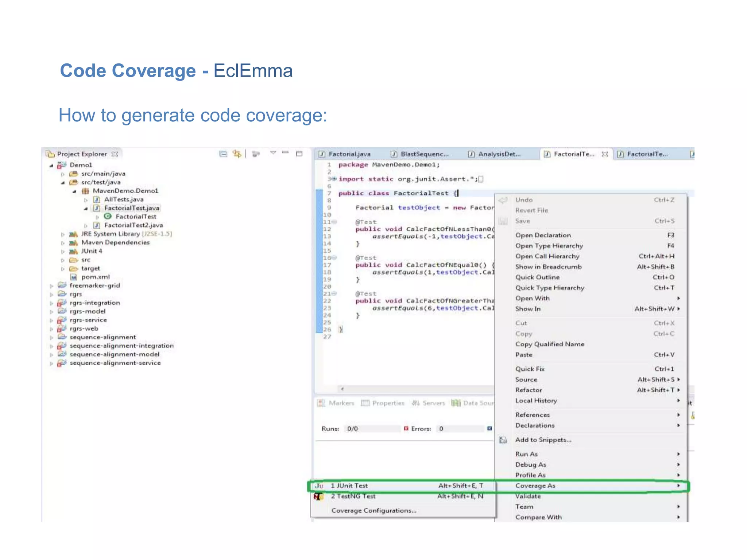Expand folded import on line 3
This screenshot has width=747, height=560.
point(334,179)
